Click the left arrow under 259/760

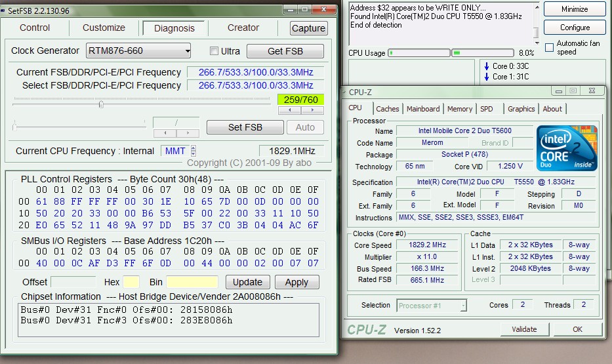(x=290, y=110)
